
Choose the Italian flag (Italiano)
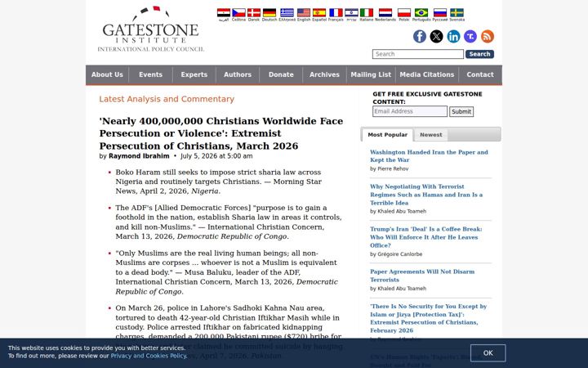click(367, 13)
